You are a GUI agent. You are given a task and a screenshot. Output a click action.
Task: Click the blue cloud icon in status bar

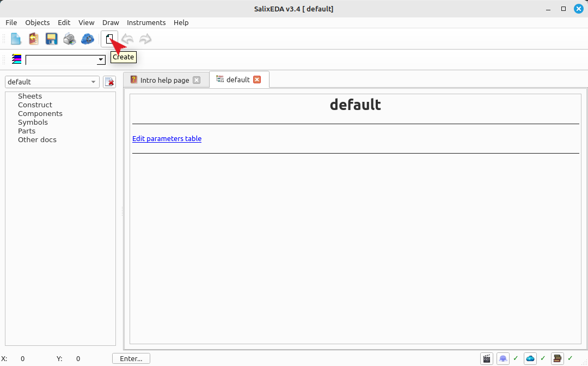coord(530,359)
